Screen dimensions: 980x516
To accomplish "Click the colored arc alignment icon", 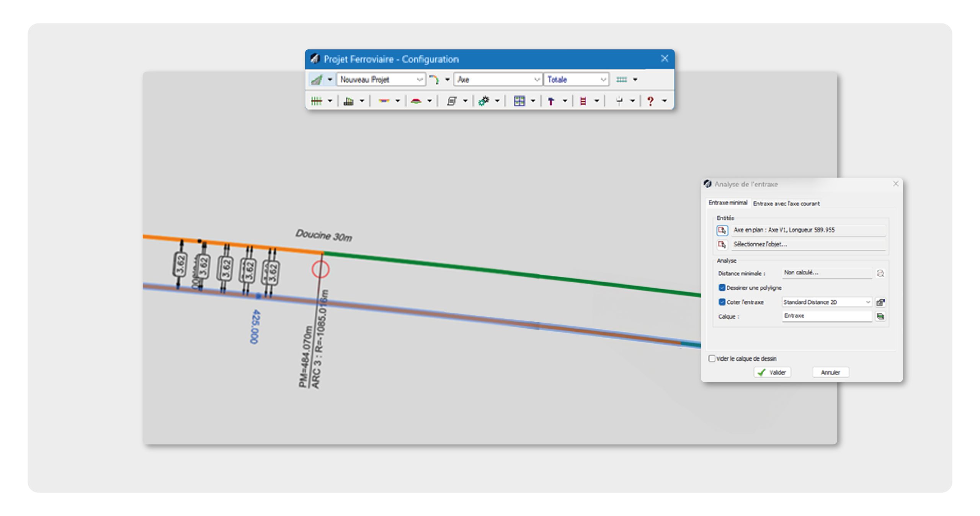I will (x=433, y=80).
